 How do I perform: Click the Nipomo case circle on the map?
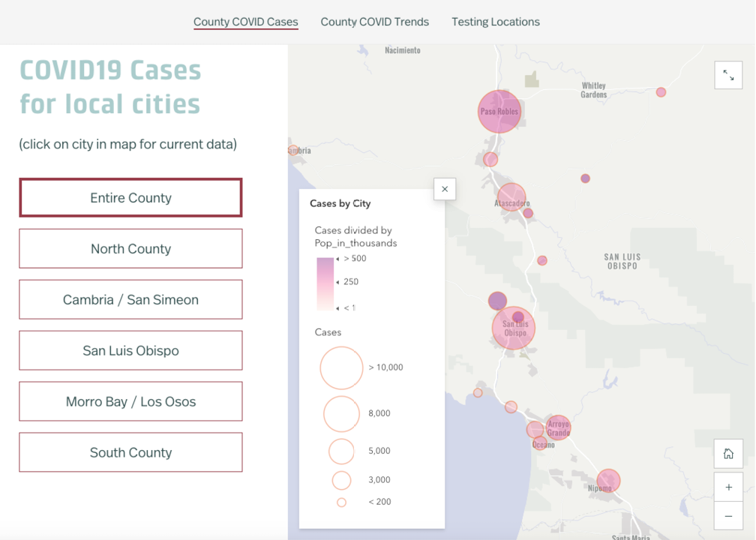tap(607, 481)
